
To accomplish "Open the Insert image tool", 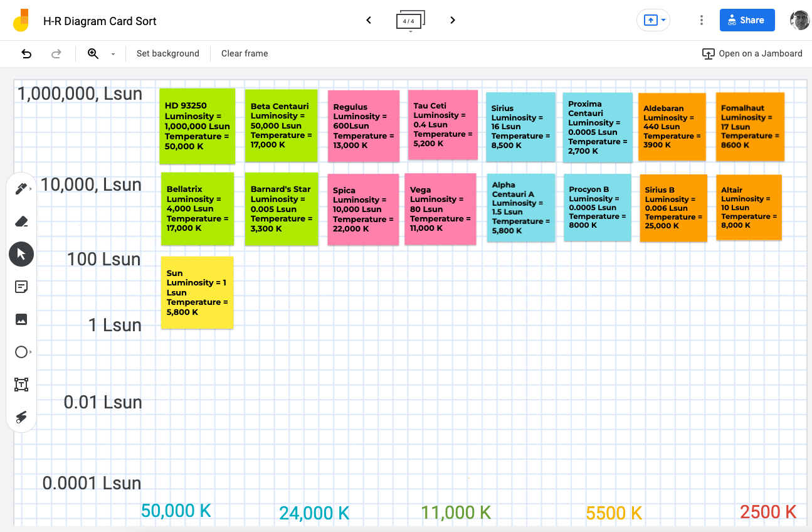I will pyautogui.click(x=21, y=319).
